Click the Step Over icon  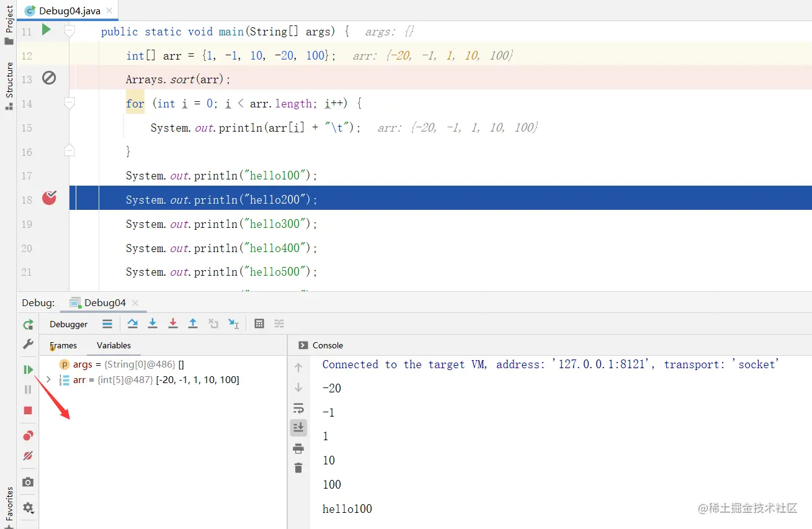tap(132, 323)
